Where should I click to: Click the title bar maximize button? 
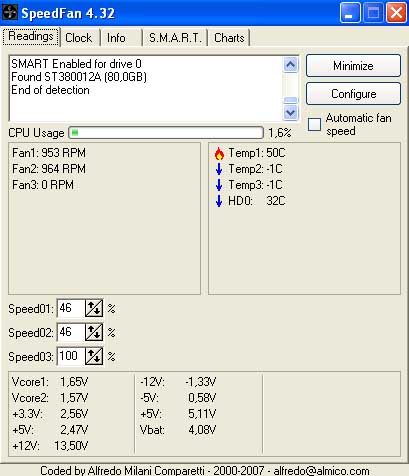(x=373, y=13)
